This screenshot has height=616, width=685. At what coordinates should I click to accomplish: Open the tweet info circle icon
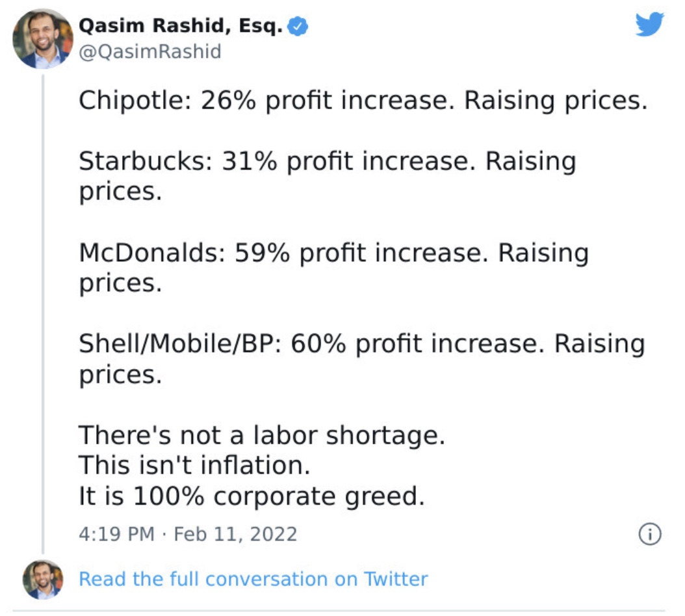pyautogui.click(x=650, y=534)
